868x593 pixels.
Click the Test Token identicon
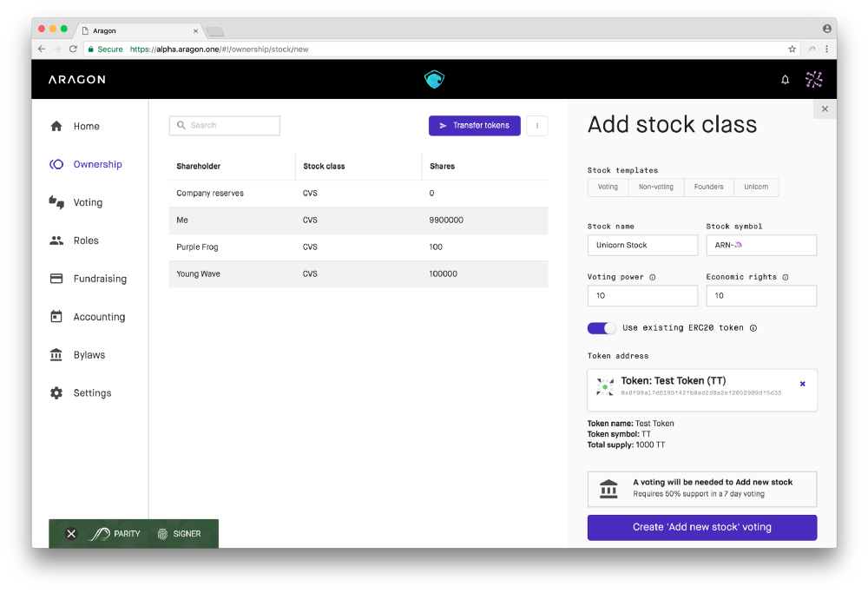click(605, 386)
